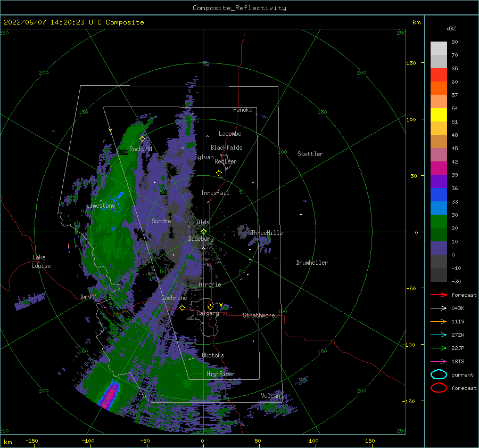479x448 pixels.
Task: Click the yellow diamond marker above Calgary
Action: click(210, 307)
